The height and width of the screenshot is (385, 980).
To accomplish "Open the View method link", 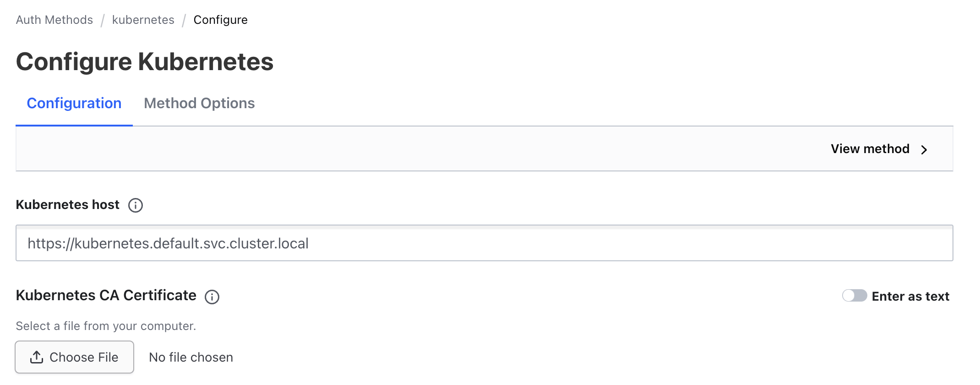I will tap(870, 149).
